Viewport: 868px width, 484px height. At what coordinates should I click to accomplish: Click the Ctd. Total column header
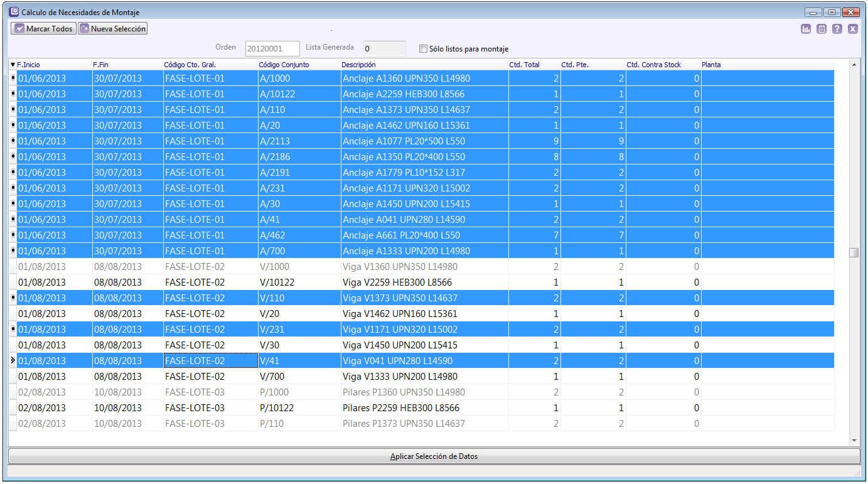pyautogui.click(x=524, y=65)
